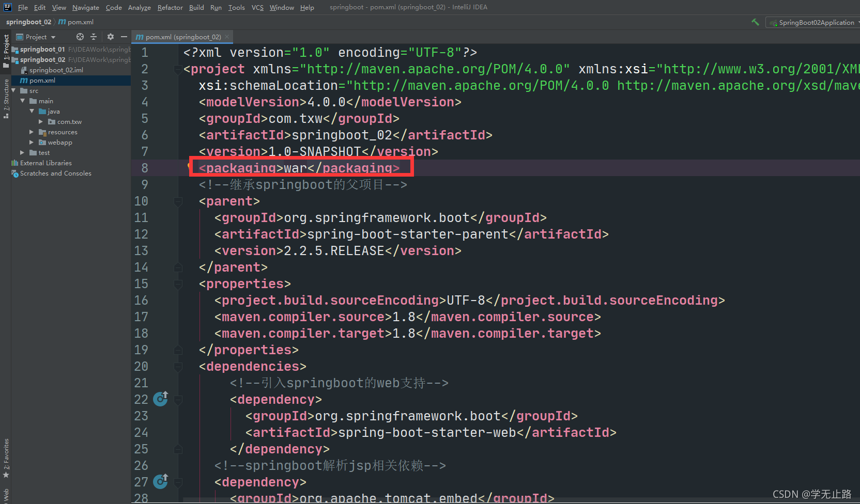Click the springboot_02 module folder icon
Screen dimensions: 860x504
coord(15,60)
